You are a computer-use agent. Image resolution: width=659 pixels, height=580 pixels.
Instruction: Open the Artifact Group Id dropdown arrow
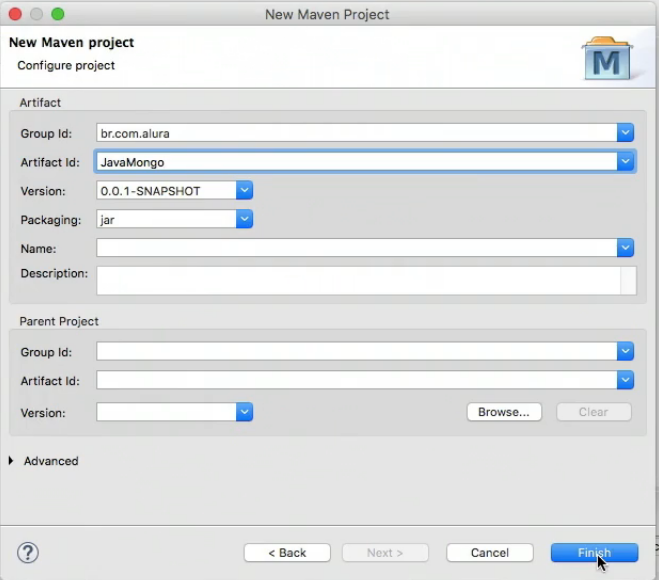click(625, 133)
